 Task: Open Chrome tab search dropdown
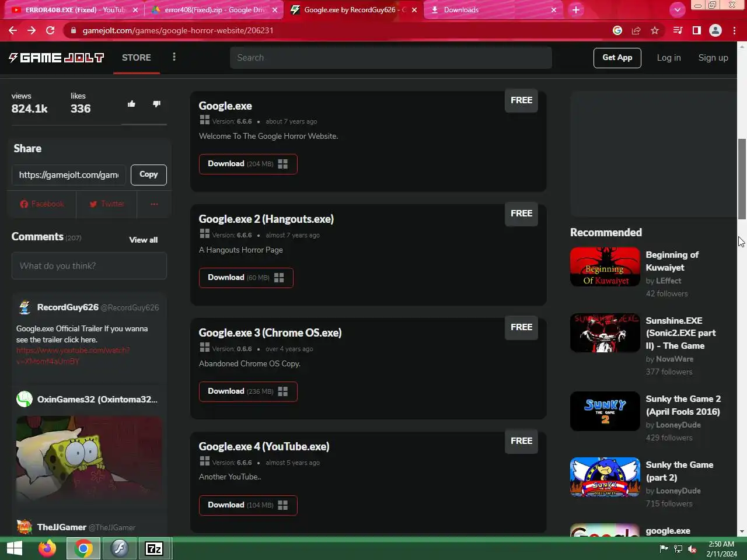[x=677, y=10]
